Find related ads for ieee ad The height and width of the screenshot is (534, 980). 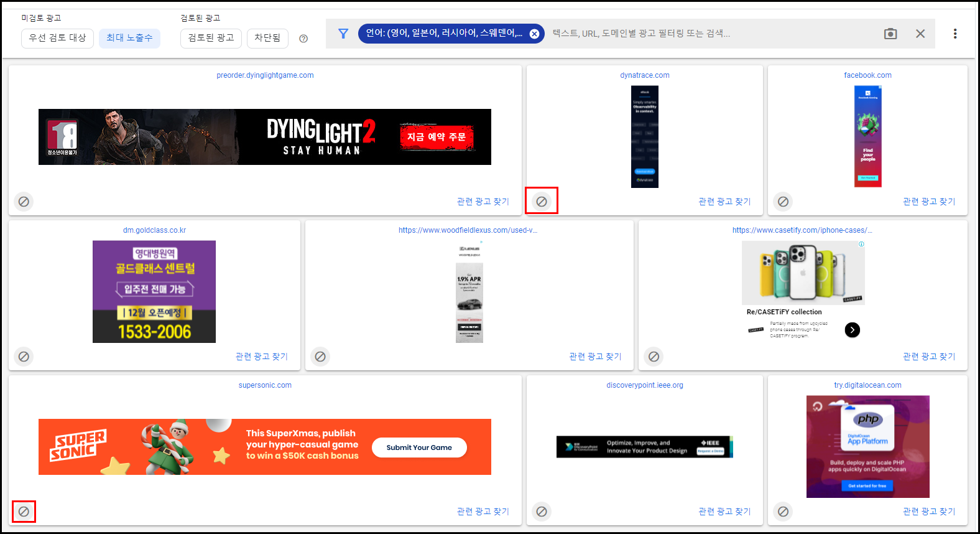click(724, 512)
